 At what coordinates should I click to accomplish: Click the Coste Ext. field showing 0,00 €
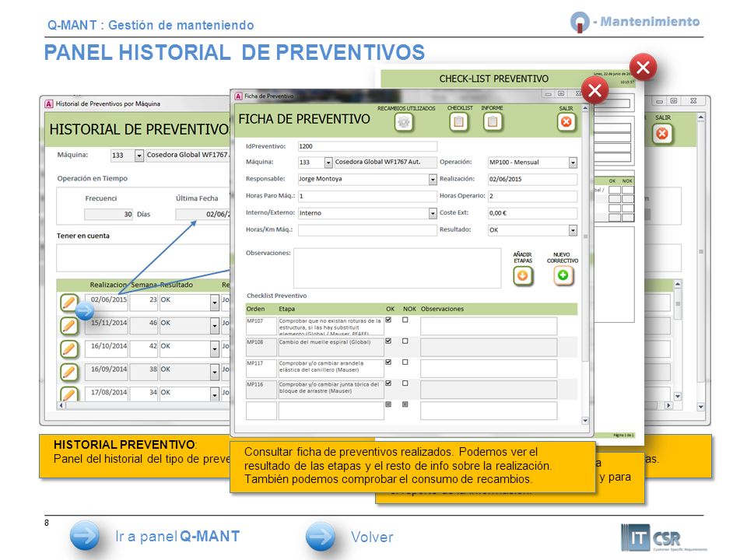pos(532,213)
